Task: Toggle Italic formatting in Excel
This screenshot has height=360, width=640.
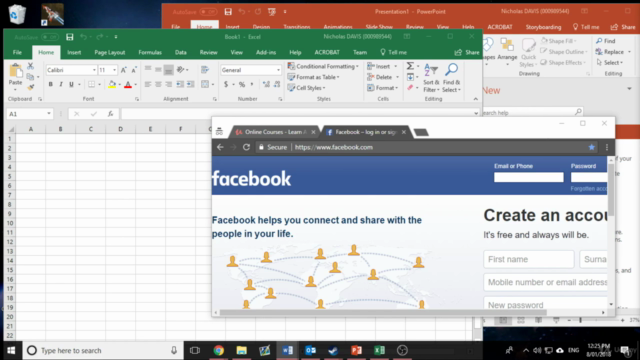Action: pyautogui.click(x=61, y=84)
